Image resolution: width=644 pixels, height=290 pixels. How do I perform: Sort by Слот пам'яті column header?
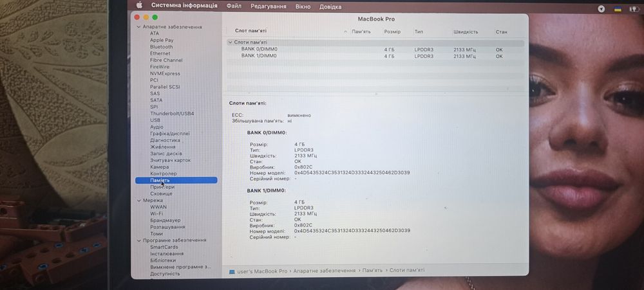click(251, 31)
